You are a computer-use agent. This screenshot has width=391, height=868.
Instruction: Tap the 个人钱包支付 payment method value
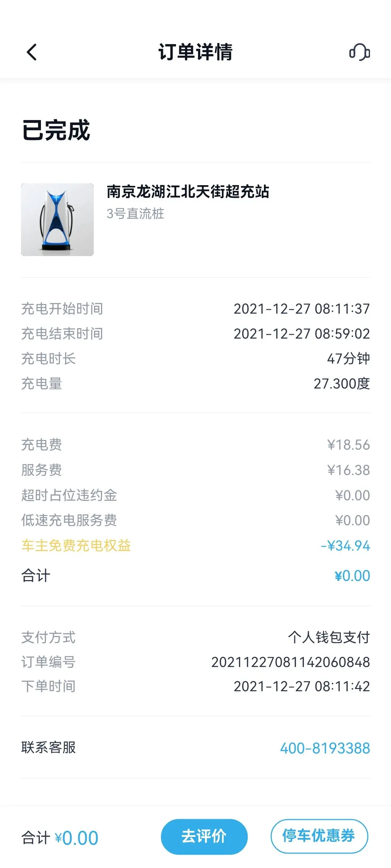coord(329,637)
